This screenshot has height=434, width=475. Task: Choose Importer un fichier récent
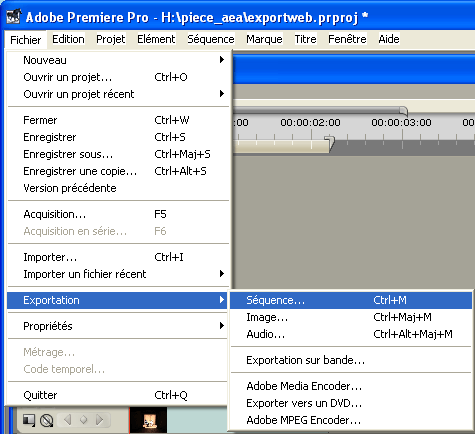pyautogui.click(x=118, y=274)
